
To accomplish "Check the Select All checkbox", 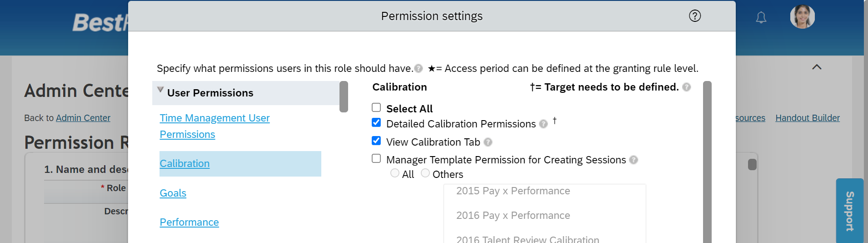I will click(376, 107).
